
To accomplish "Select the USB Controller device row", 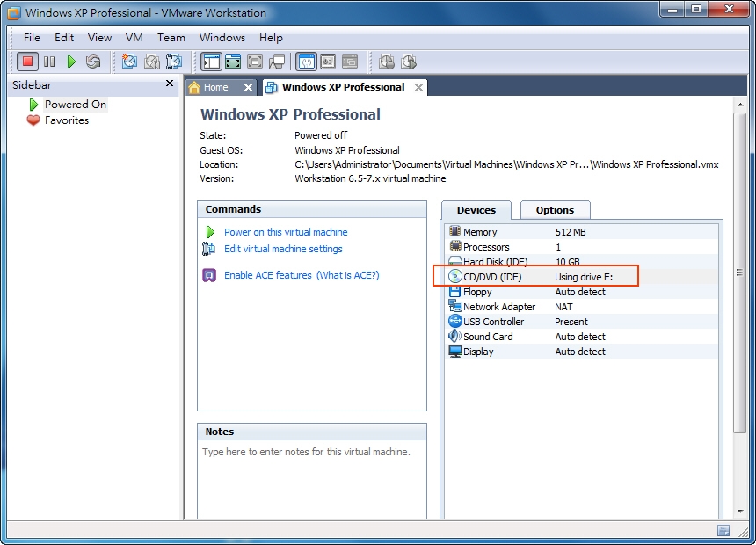I will [x=583, y=322].
